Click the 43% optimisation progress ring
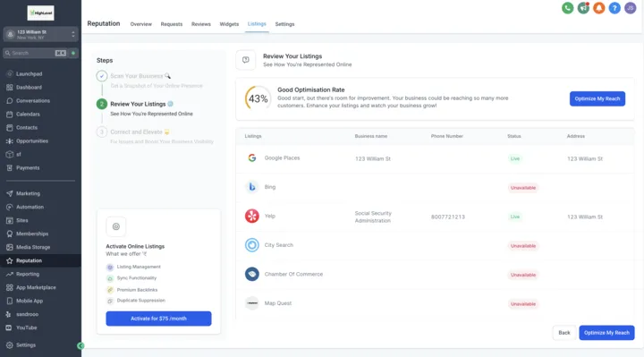644x357 pixels. 258,98
